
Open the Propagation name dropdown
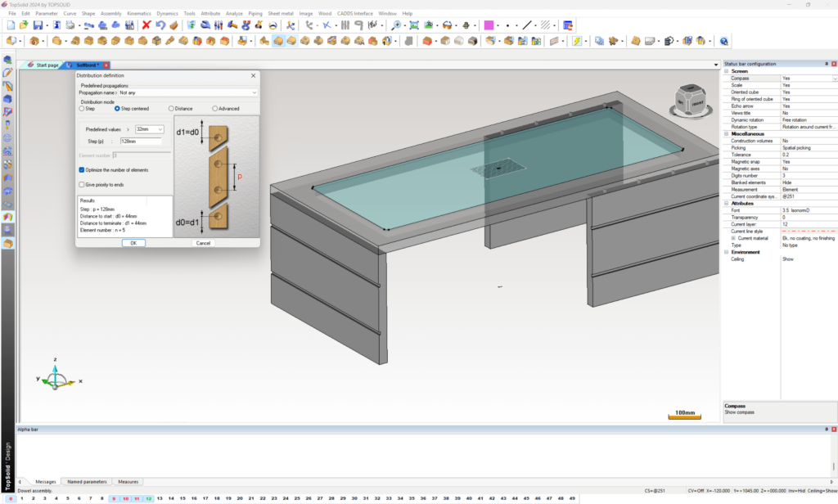click(254, 93)
